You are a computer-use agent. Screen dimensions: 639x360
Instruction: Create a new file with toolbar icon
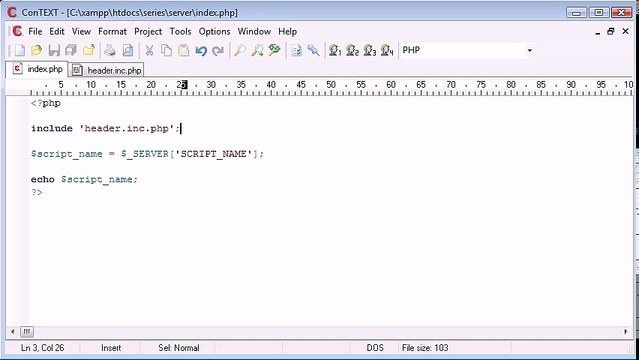pyautogui.click(x=19, y=51)
